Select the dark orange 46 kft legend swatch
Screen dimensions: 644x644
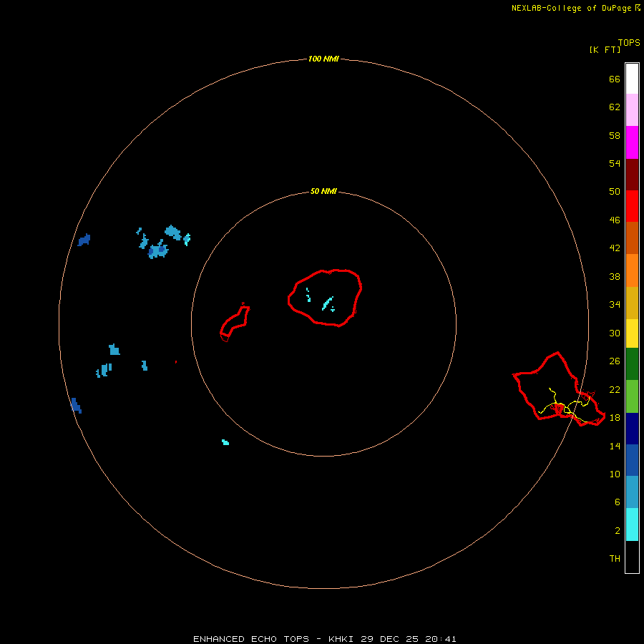(632, 238)
